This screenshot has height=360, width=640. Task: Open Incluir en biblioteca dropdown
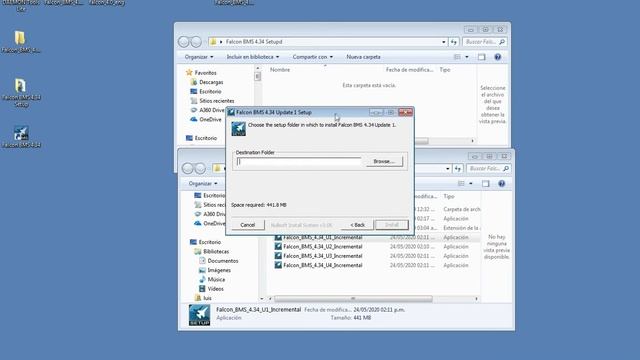coord(253,57)
